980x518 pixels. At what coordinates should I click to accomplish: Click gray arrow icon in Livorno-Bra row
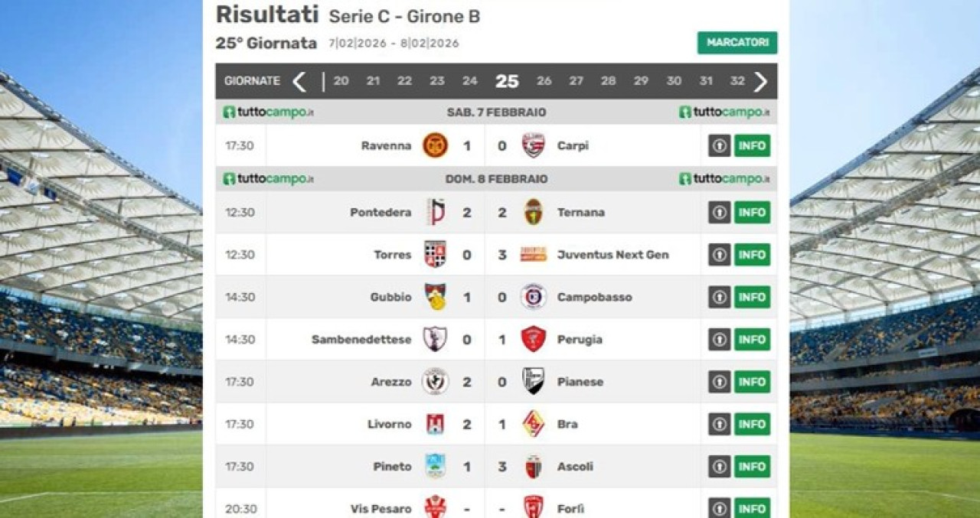coord(719,424)
